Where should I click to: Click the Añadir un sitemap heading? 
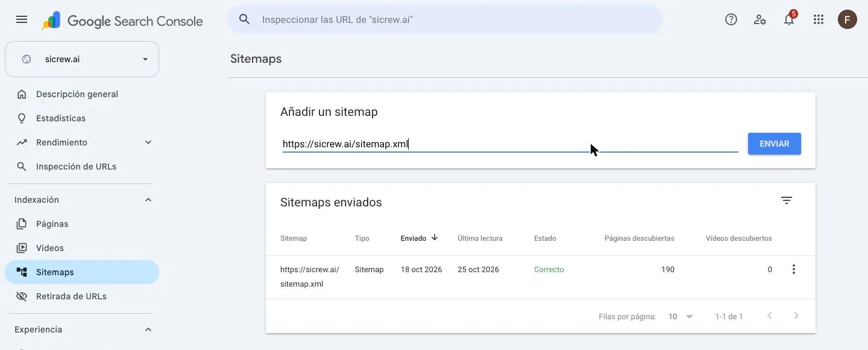tap(329, 112)
